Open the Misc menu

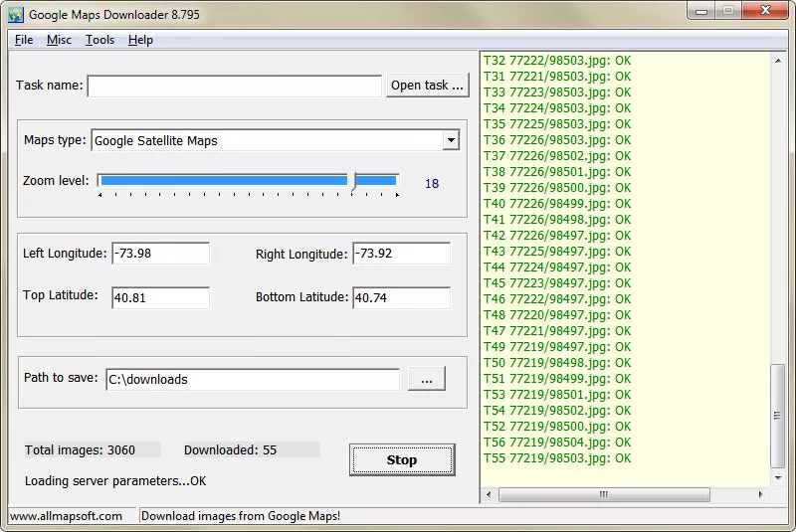59,40
